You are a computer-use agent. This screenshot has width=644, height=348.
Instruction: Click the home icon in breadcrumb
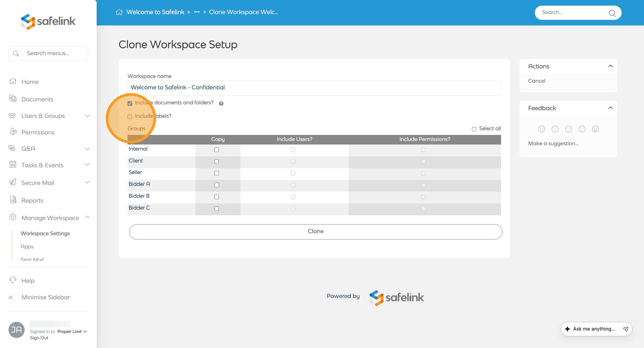(119, 12)
